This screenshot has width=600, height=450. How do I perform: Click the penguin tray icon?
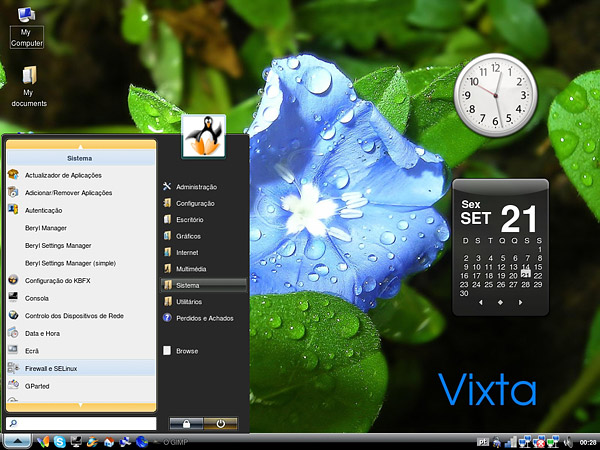[x=497, y=442]
